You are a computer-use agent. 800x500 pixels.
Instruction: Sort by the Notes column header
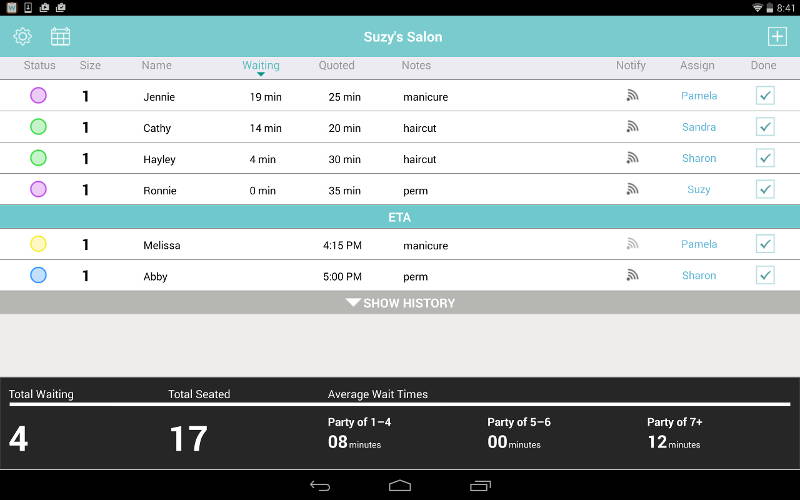(416, 65)
